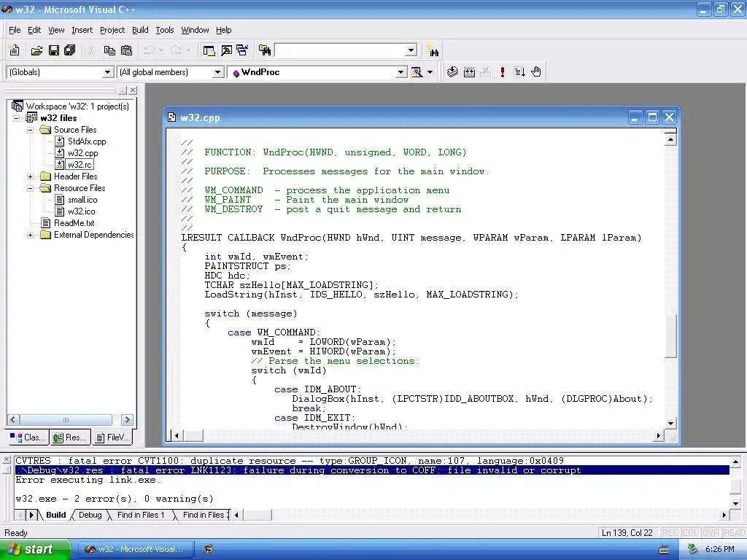Open the Project menu
Screen dimensions: 747x560
[112, 30]
